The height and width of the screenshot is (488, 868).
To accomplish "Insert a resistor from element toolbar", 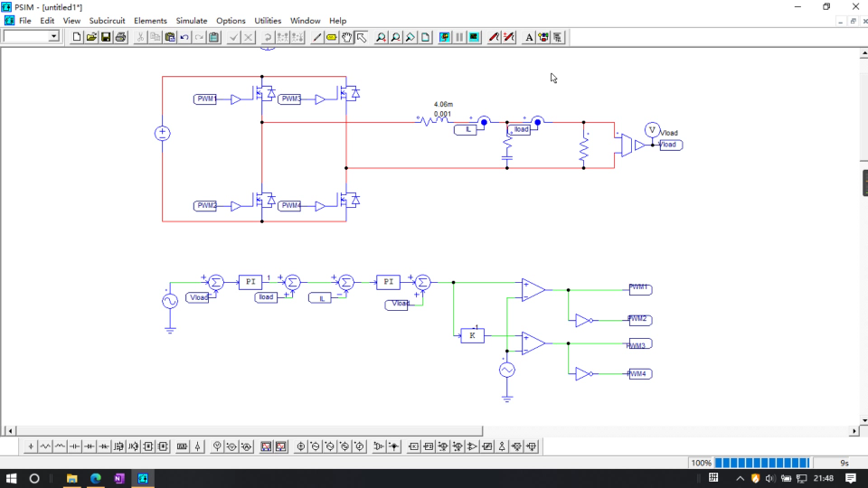I will click(45, 446).
